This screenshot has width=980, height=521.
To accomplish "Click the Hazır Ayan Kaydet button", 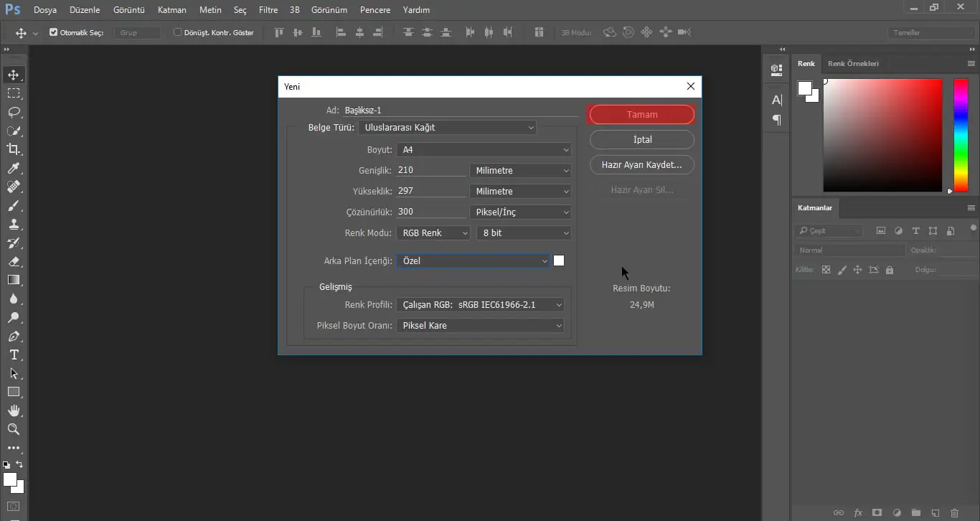I will (641, 165).
